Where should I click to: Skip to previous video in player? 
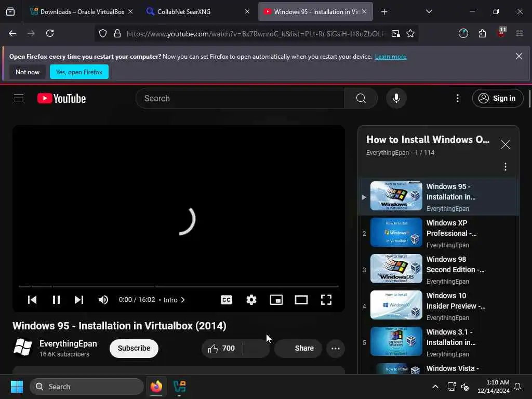[32, 300]
